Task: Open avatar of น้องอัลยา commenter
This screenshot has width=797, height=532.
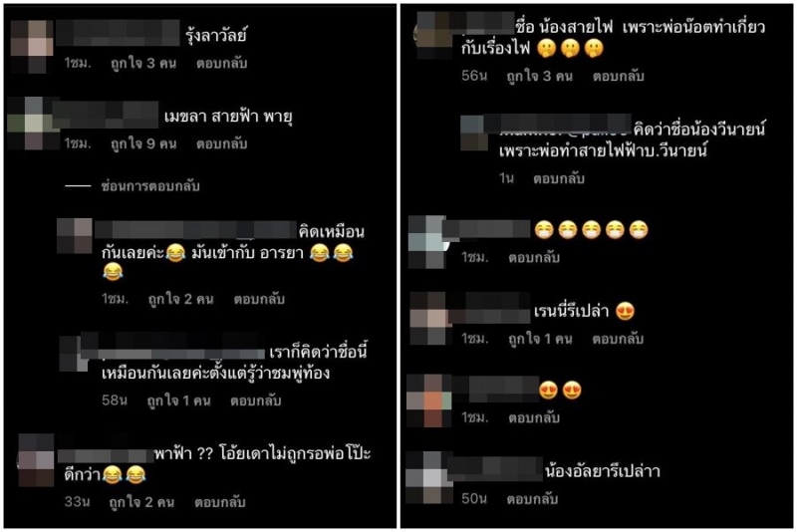Action: pyautogui.click(x=428, y=477)
